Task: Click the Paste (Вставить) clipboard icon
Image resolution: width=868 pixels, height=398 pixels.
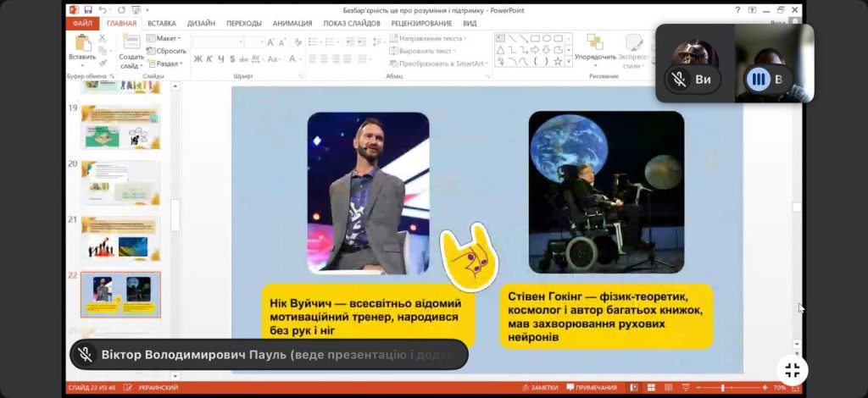Action: coord(82,45)
